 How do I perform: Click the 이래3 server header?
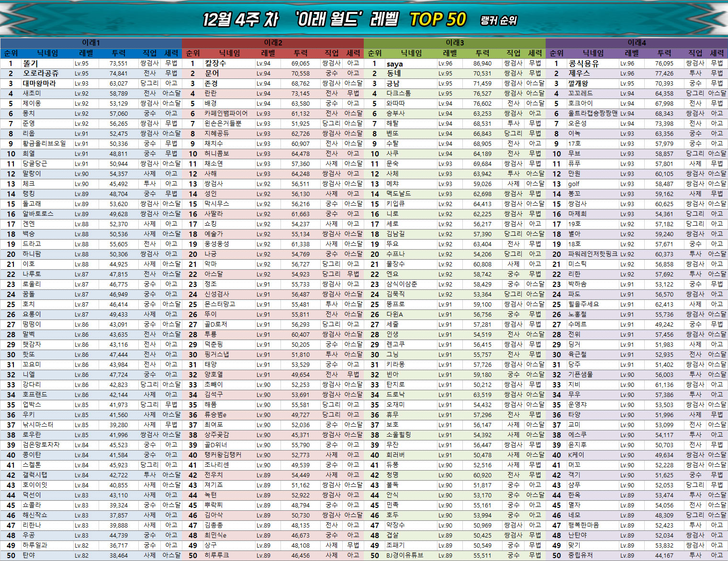[455, 43]
